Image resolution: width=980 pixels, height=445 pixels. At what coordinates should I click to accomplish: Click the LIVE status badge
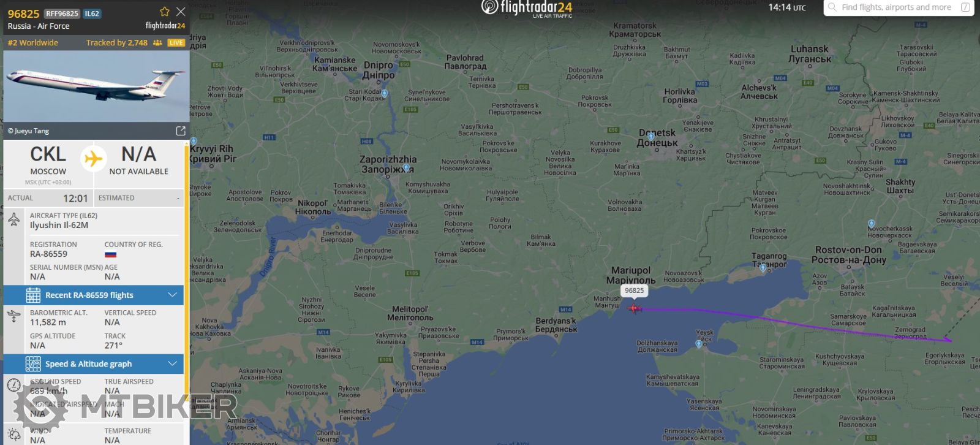pos(176,43)
